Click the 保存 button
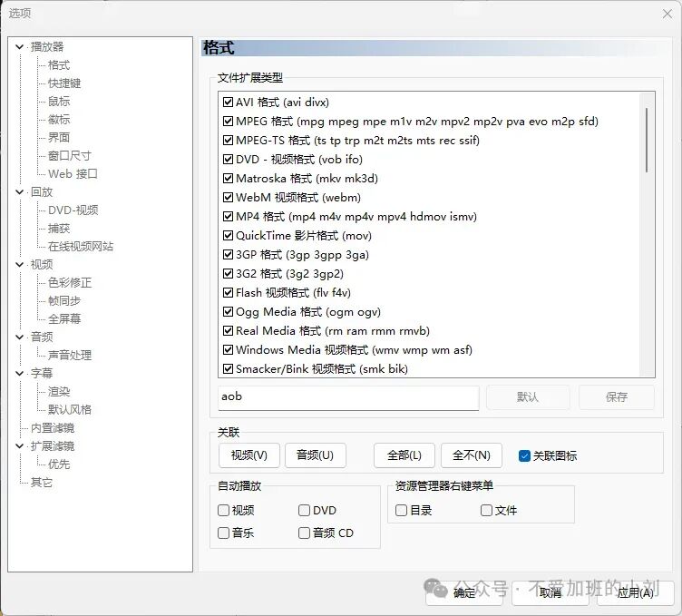The width and height of the screenshot is (682, 616). (617, 397)
